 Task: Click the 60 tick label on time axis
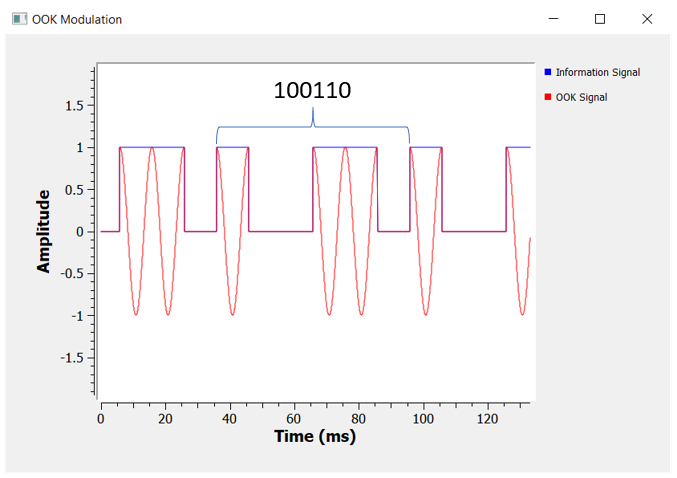pos(294,417)
